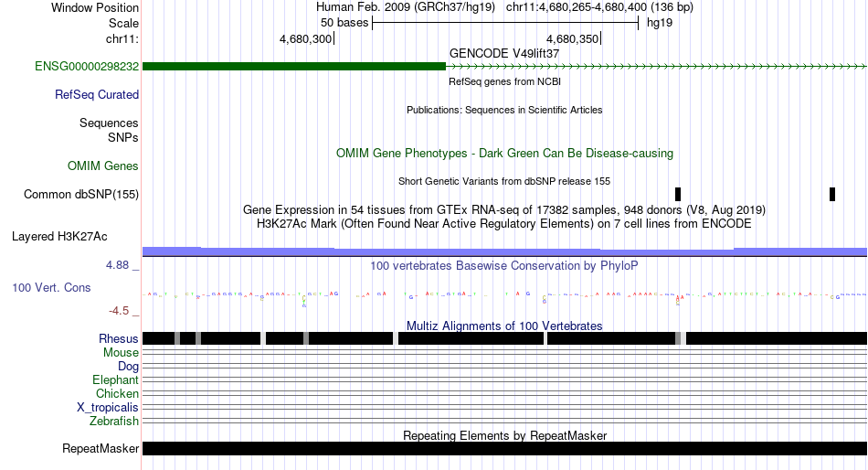
Task: Click the GENCODE V49lift37 track title
Action: point(504,54)
